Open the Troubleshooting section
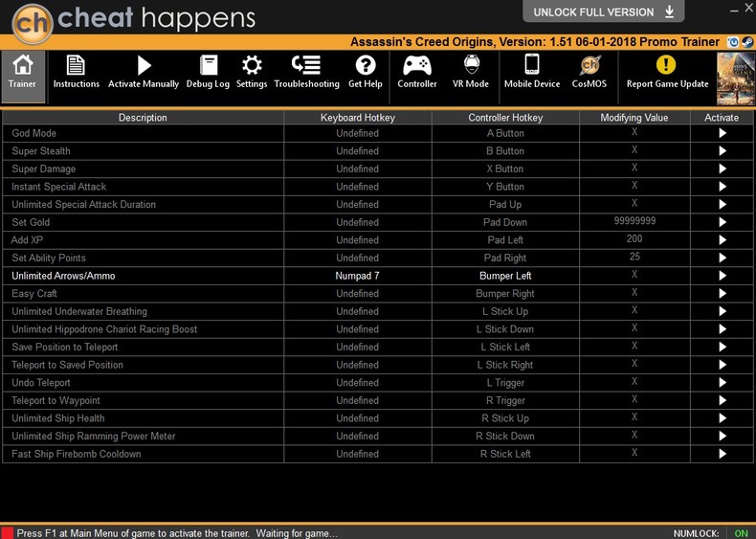The width and height of the screenshot is (756, 539). click(306, 73)
